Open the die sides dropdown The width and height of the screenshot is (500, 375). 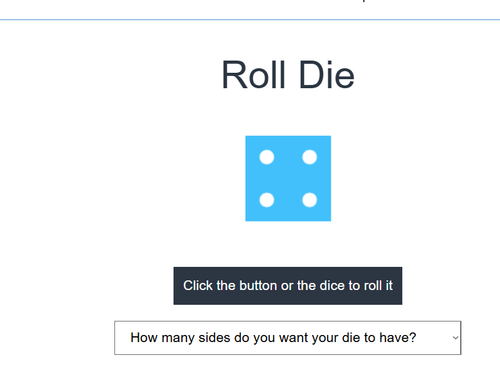coord(288,338)
